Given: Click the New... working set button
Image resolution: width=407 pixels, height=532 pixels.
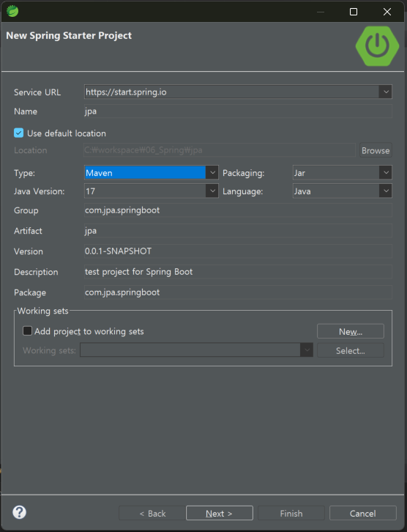Looking at the screenshot, I should pos(351,331).
